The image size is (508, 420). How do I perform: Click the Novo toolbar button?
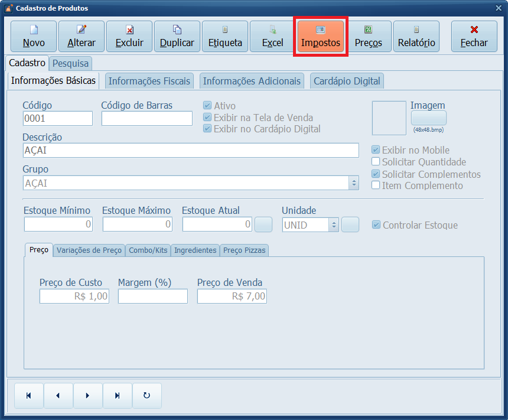pyautogui.click(x=34, y=37)
